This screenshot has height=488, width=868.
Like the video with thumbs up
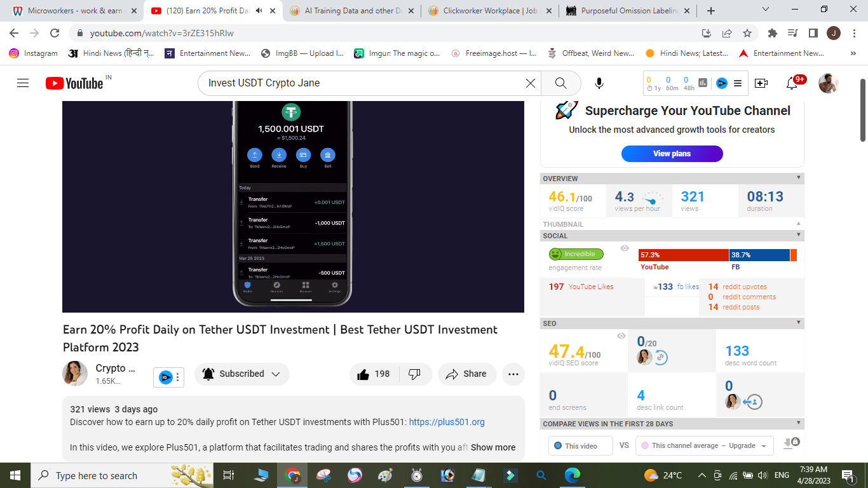pyautogui.click(x=374, y=374)
